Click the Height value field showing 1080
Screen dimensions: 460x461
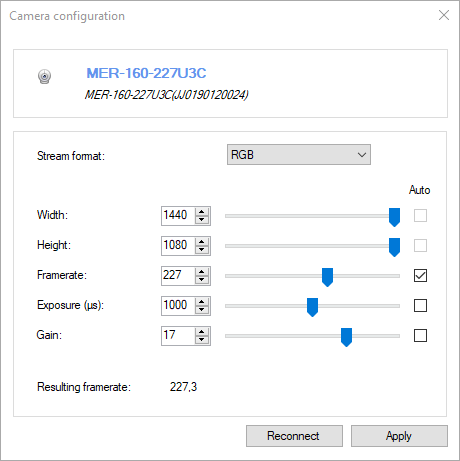[178, 246]
